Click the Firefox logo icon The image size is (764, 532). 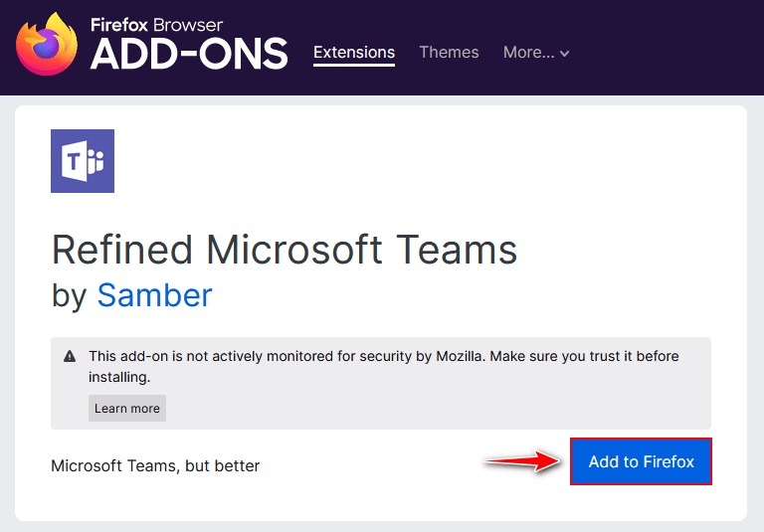pos(47,44)
